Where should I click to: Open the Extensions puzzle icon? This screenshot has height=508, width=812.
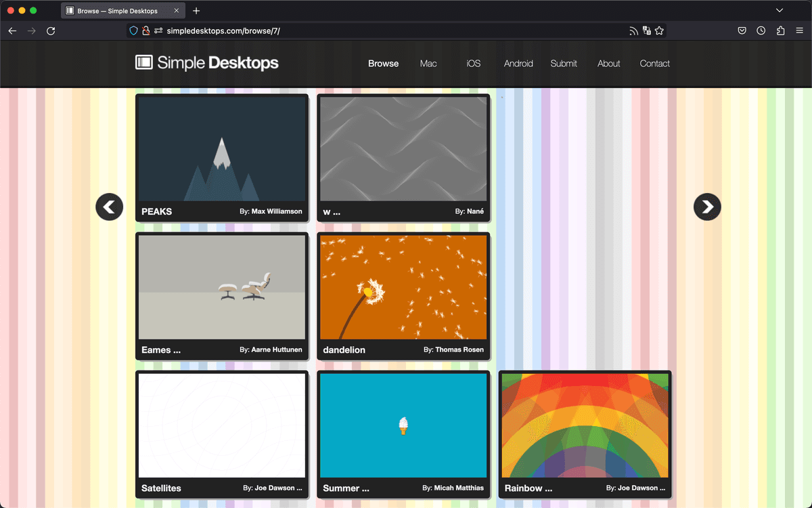tap(781, 30)
